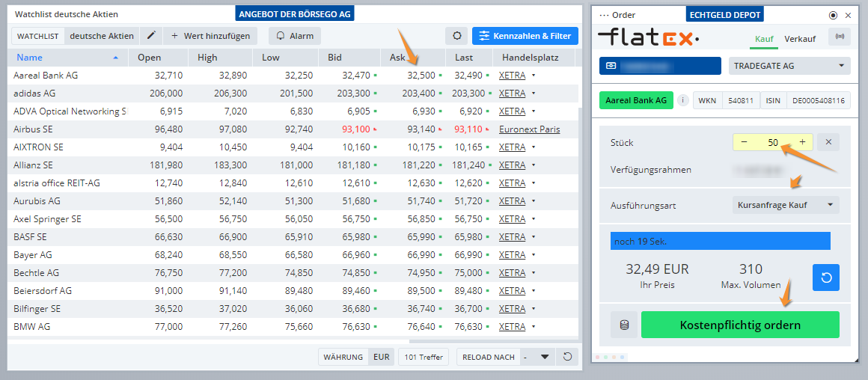The image size is (868, 380).
Task: Expand the XETRA dropdown for adidas AG
Action: pyautogui.click(x=534, y=93)
